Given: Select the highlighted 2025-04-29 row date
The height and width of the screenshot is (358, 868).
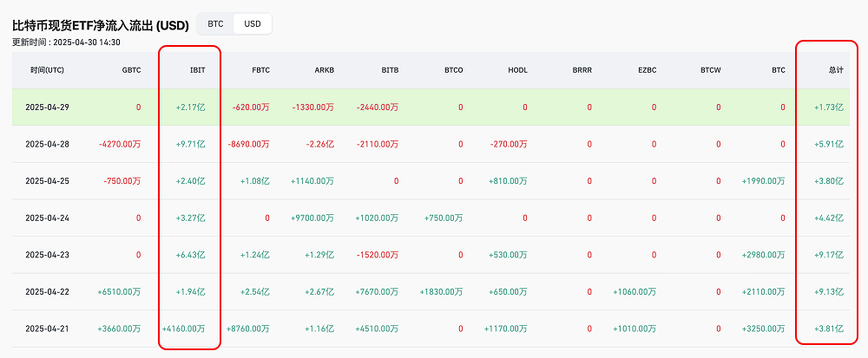Looking at the screenshot, I should point(45,107).
